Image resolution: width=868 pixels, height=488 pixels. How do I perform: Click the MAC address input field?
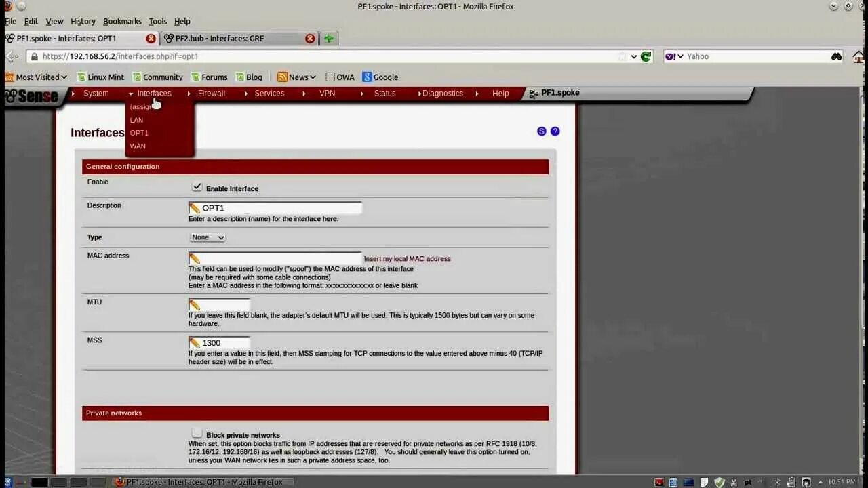coord(275,258)
